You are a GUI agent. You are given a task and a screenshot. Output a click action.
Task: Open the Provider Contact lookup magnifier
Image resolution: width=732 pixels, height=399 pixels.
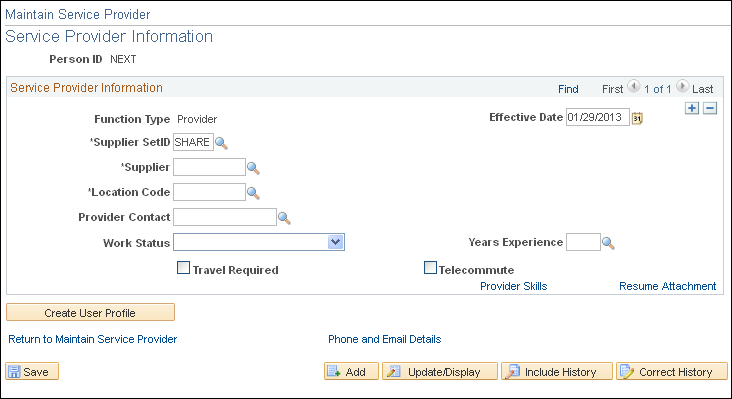pyautogui.click(x=284, y=218)
